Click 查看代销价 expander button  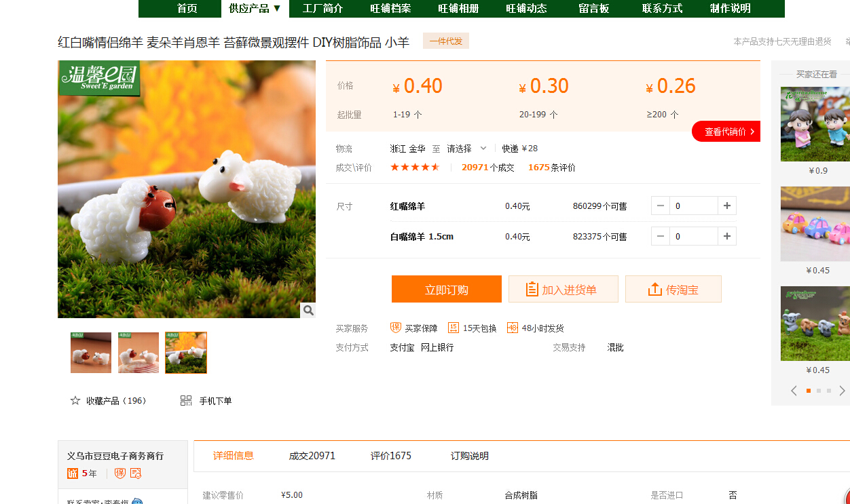point(726,132)
